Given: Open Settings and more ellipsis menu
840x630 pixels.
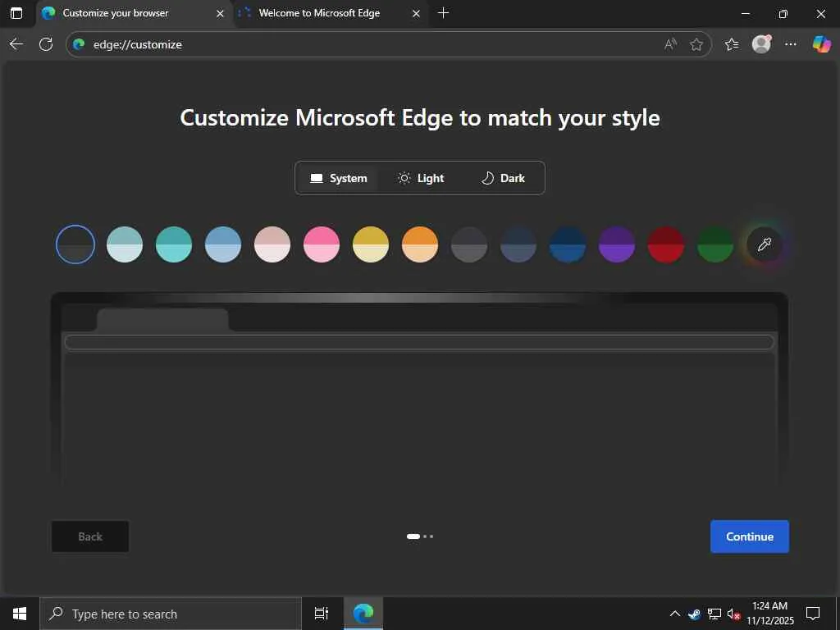Looking at the screenshot, I should pos(790,44).
